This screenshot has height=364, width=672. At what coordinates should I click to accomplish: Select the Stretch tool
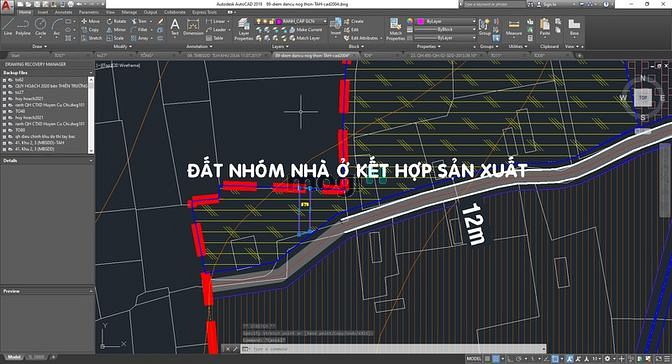click(x=92, y=38)
